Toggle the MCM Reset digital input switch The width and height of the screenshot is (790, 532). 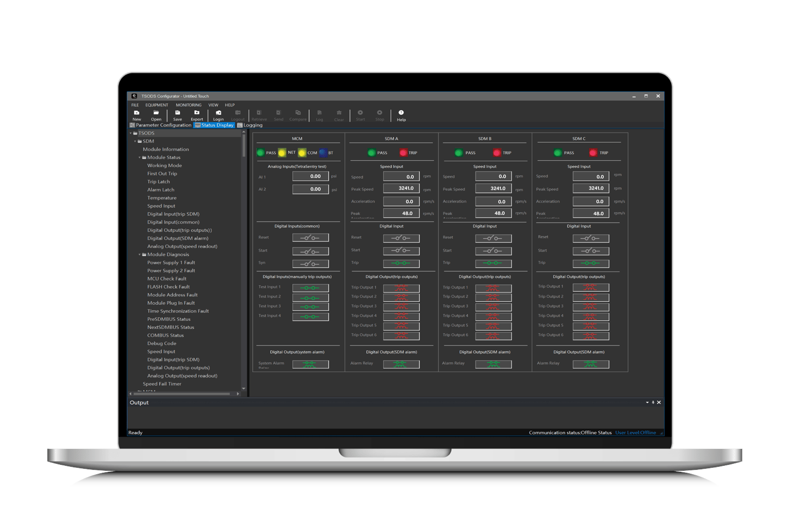click(310, 238)
